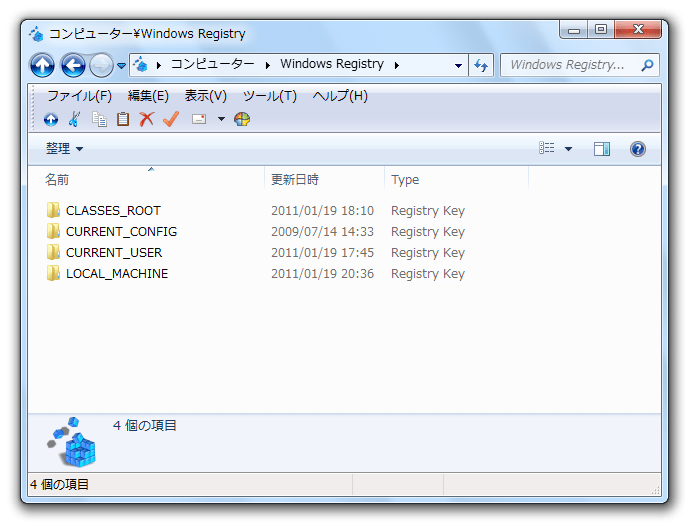Click the large registry cubes icon in details pane
Screen dimensions: 691x527
click(71, 442)
